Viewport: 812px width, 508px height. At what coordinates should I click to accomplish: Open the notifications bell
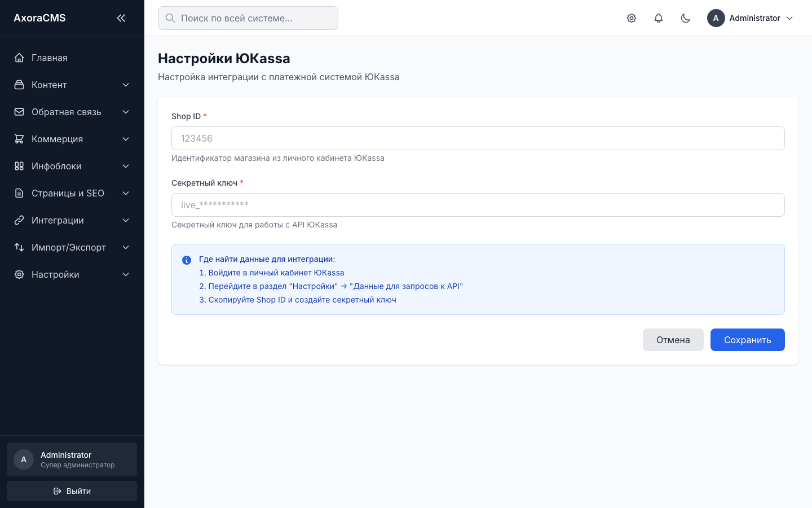tap(659, 18)
